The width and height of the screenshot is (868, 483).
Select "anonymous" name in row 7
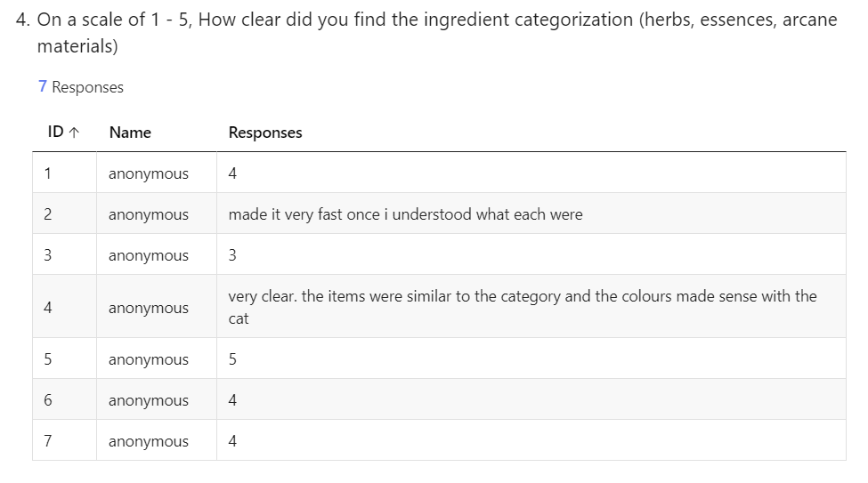(x=149, y=441)
